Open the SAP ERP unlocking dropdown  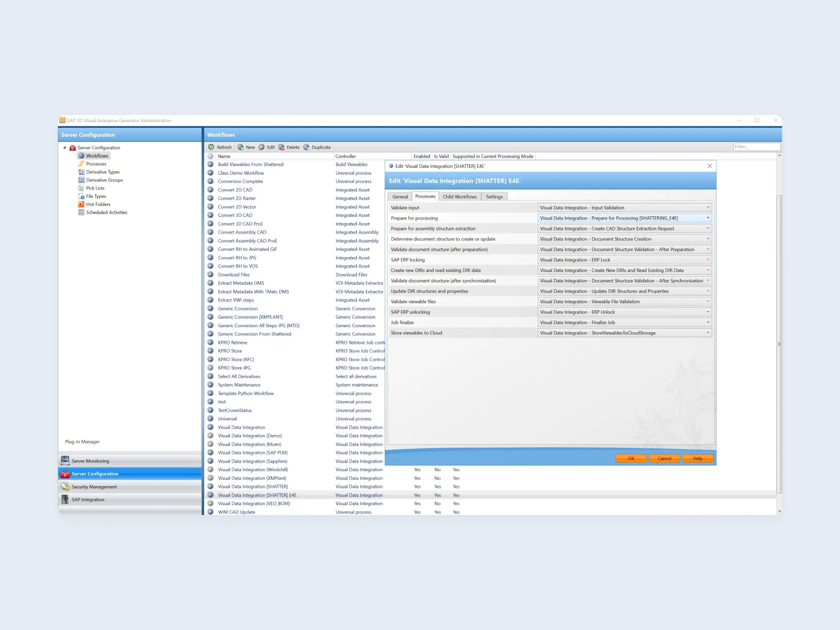coord(625,312)
